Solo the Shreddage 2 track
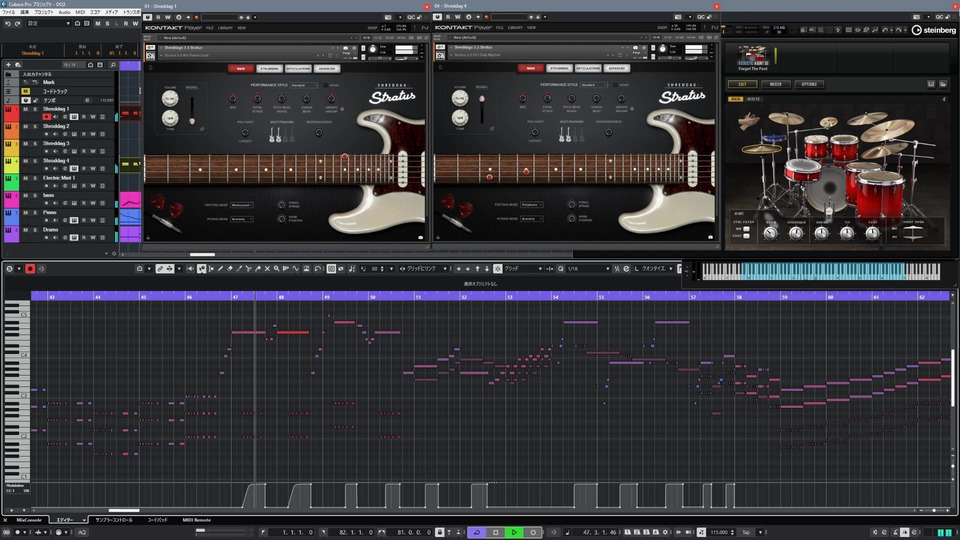Image resolution: width=960 pixels, height=540 pixels. click(x=35, y=126)
